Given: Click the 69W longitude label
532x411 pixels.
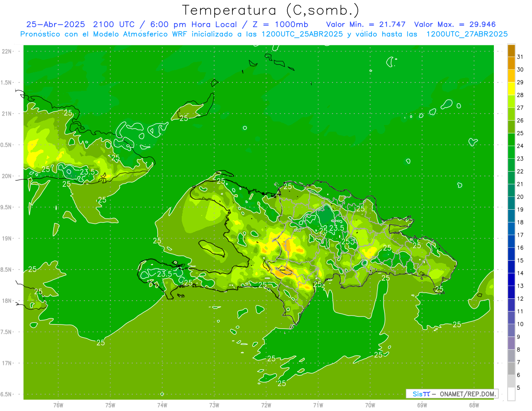Looking at the screenshot, I should coord(422,405).
